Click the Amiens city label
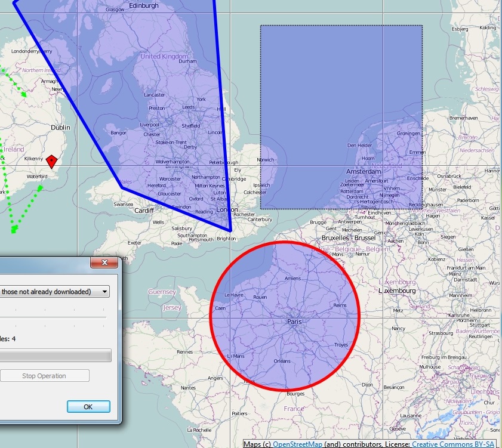This screenshot has height=448, width=502. pyautogui.click(x=292, y=279)
